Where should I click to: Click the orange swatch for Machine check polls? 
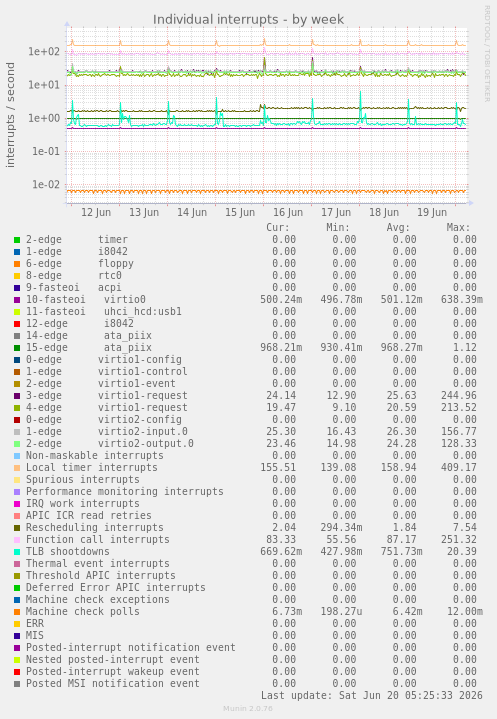pos(17,612)
